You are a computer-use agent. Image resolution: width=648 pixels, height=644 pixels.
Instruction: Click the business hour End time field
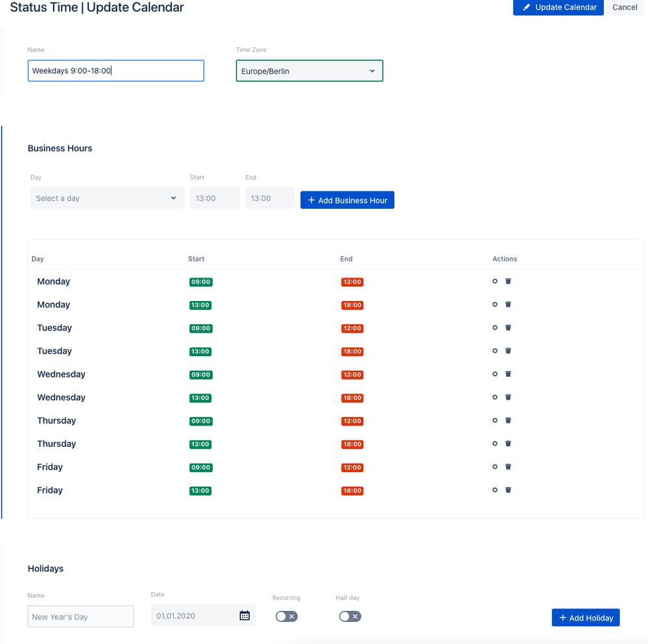pos(270,198)
